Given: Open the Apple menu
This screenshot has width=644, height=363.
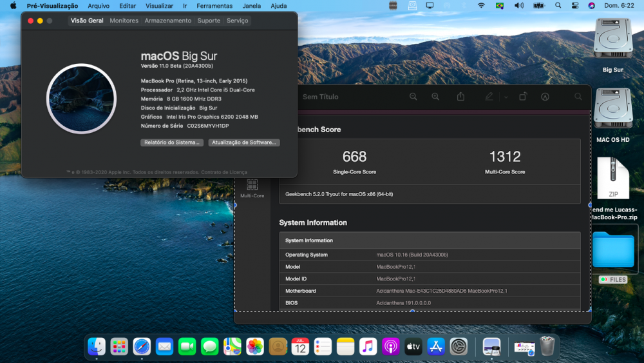Looking at the screenshot, I should (x=13, y=6).
